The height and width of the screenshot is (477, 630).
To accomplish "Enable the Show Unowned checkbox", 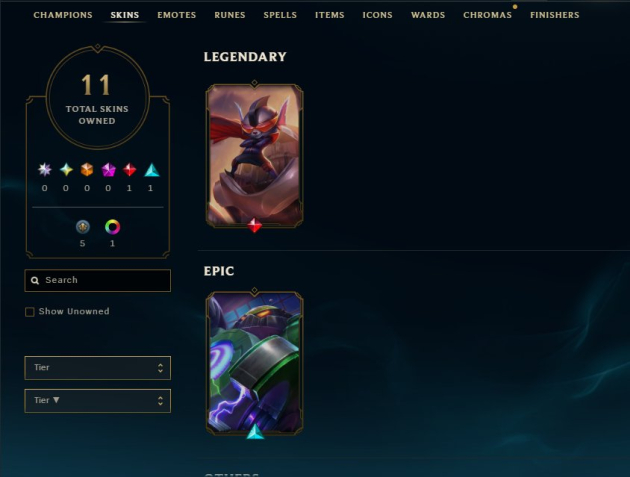I will click(30, 312).
